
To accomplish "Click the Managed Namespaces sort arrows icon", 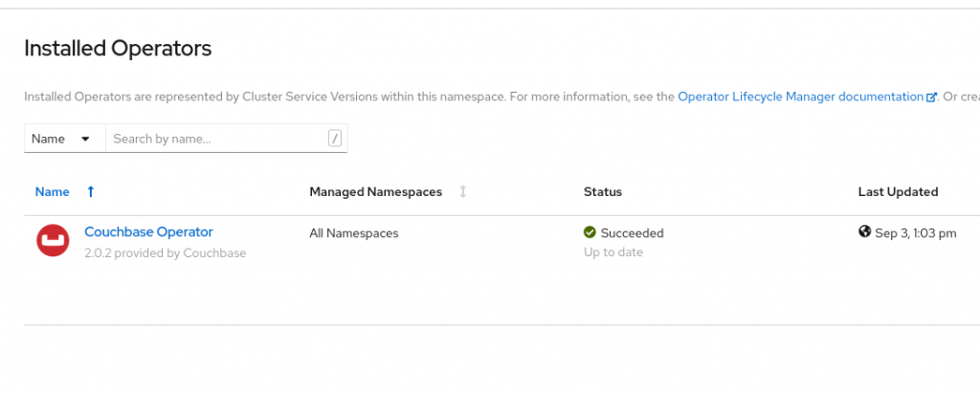I will click(x=463, y=192).
